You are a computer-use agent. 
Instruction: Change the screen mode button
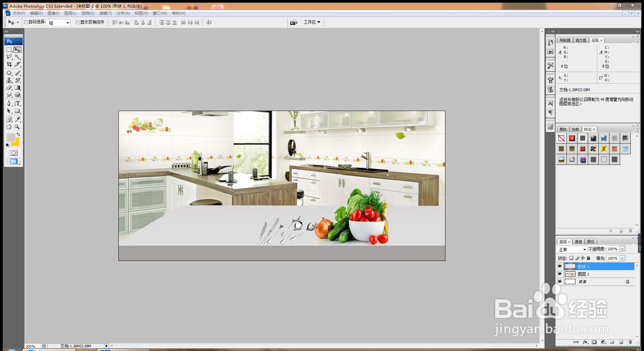tap(14, 161)
